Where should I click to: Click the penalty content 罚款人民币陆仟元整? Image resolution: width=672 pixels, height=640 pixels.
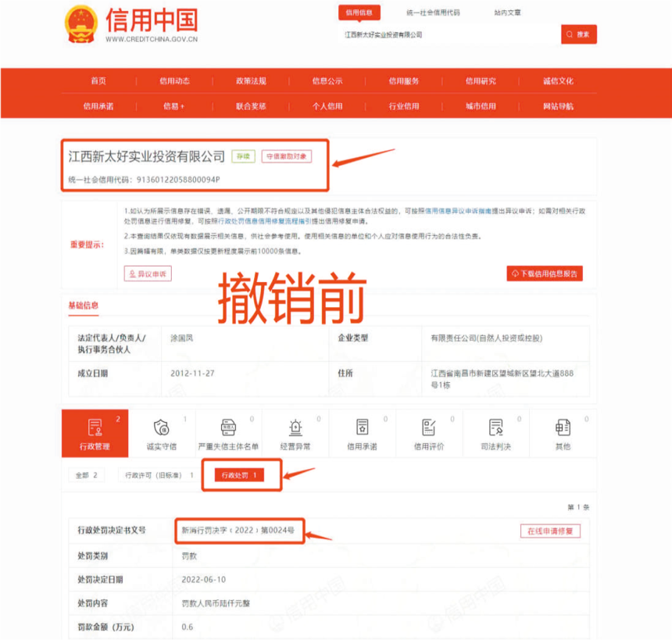(216, 603)
